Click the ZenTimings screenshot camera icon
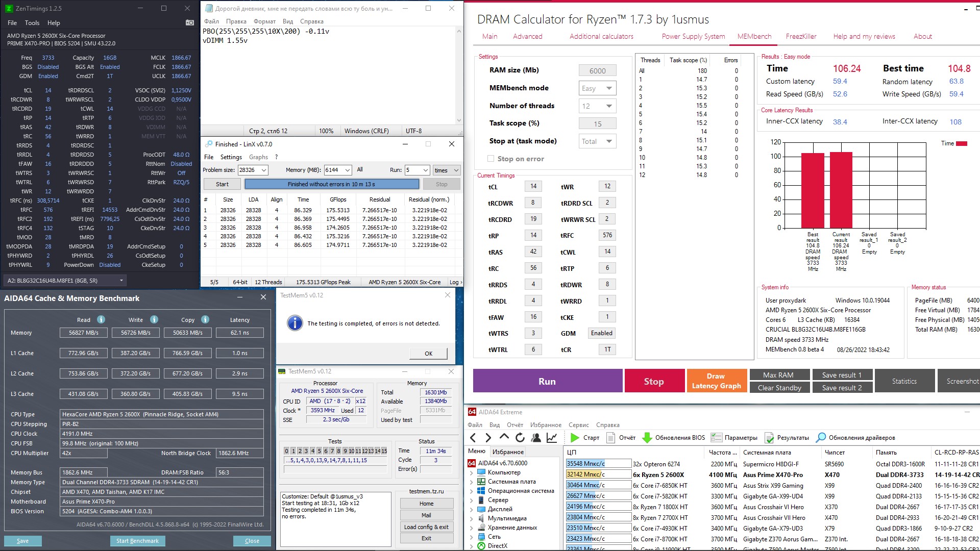Image resolution: width=980 pixels, height=551 pixels. pyautogui.click(x=190, y=22)
